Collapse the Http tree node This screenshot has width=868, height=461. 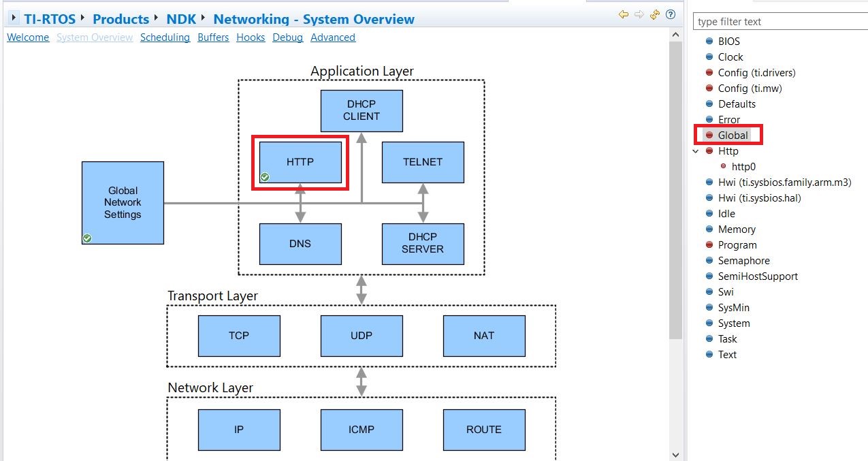696,151
